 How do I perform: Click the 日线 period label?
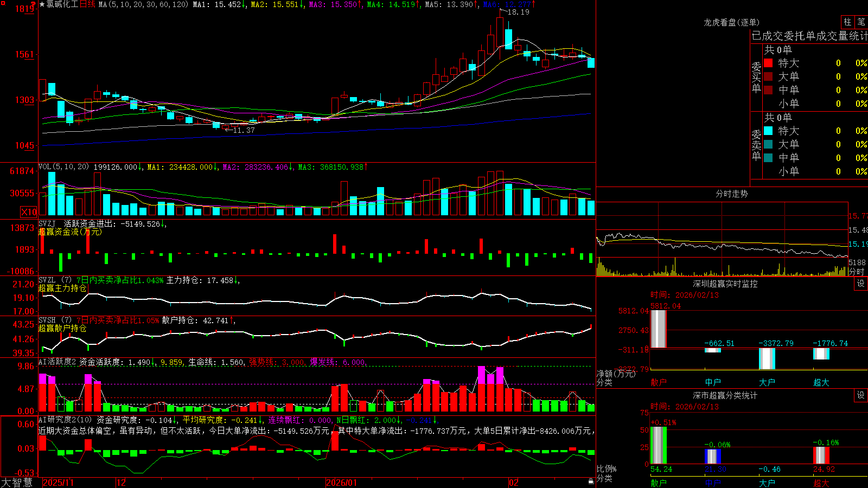point(87,4)
